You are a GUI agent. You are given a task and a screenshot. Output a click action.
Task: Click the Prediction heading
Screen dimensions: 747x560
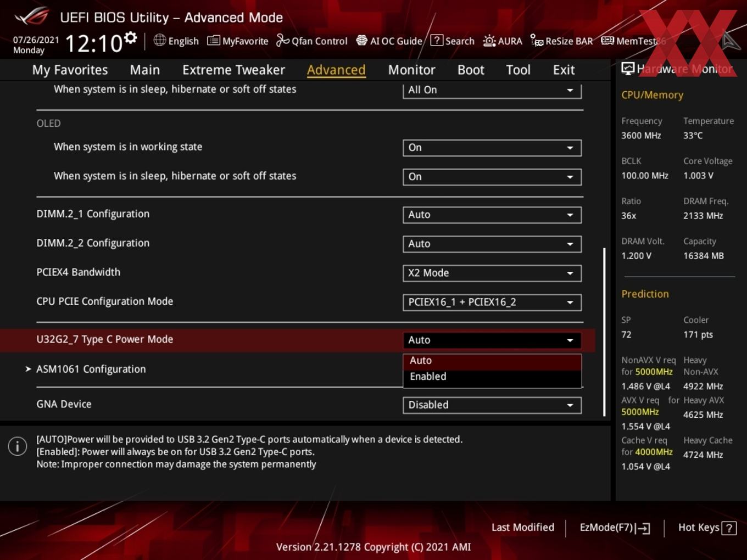tap(645, 294)
